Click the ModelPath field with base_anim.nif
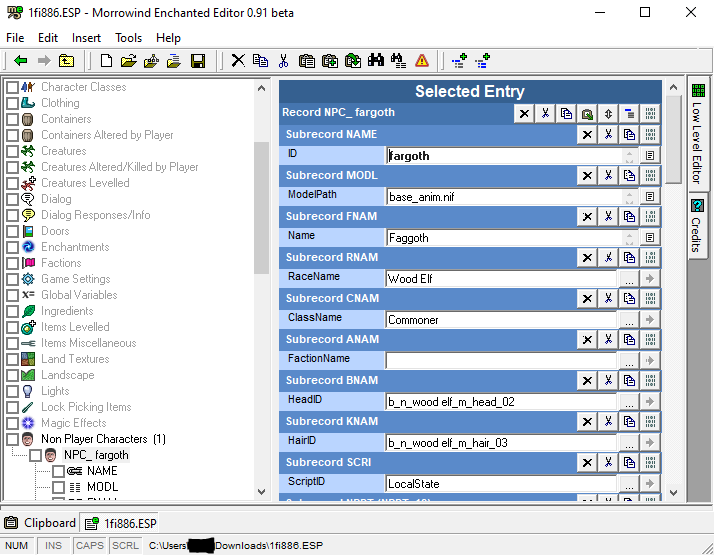The width and height of the screenshot is (714, 555). pyautogui.click(x=505, y=197)
